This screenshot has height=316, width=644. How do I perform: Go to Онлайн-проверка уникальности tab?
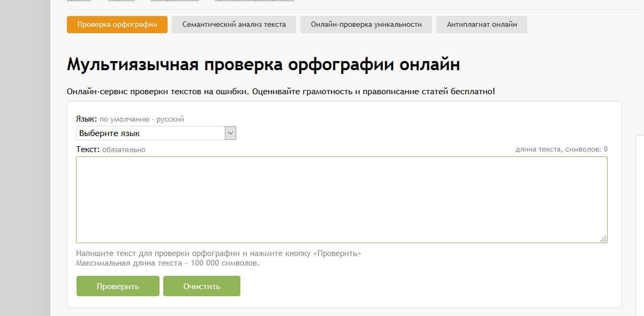[x=366, y=25]
